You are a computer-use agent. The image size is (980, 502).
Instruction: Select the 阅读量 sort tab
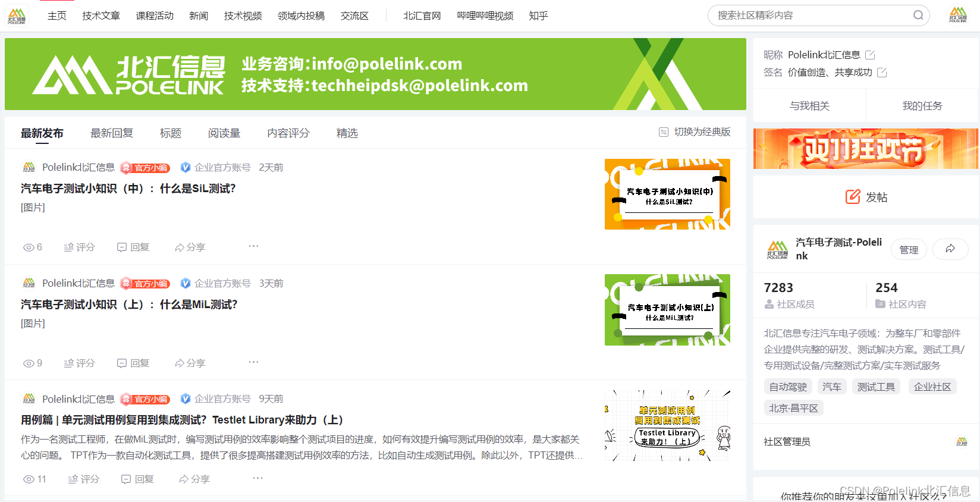[224, 133]
